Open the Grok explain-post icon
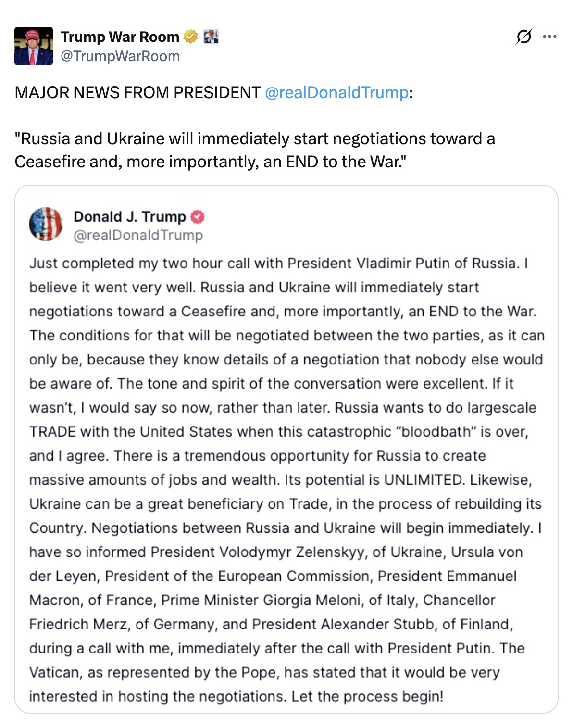The width and height of the screenshot is (573, 728). pyautogui.click(x=523, y=37)
